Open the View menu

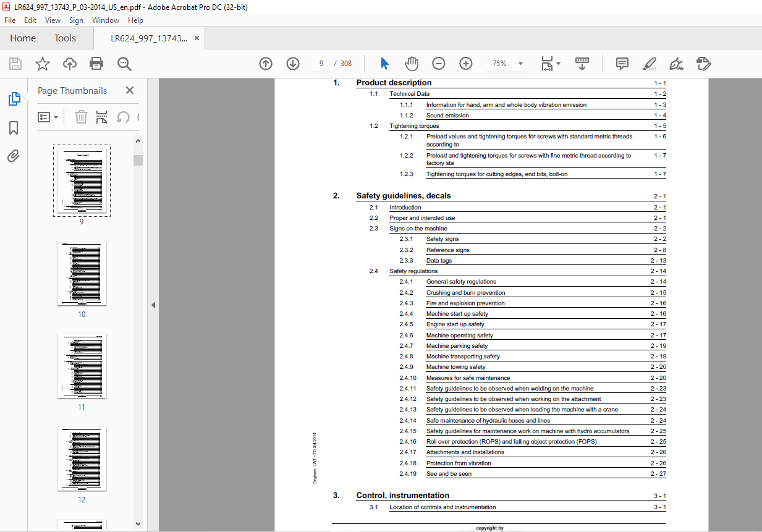(x=53, y=20)
